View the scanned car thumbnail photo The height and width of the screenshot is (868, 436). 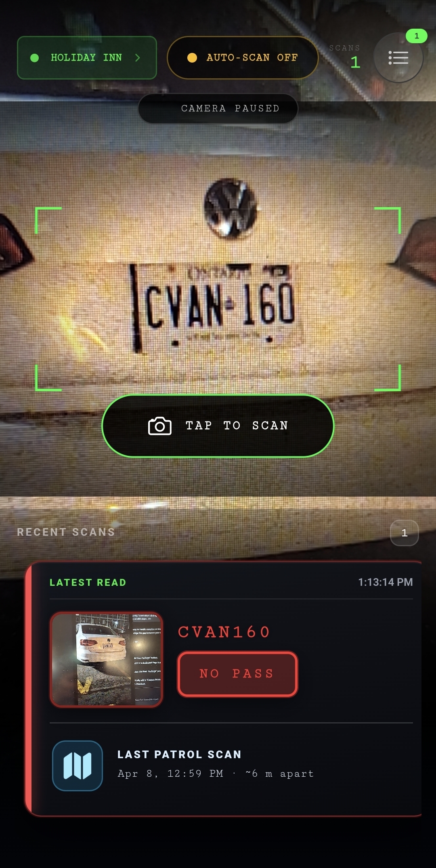(106, 659)
